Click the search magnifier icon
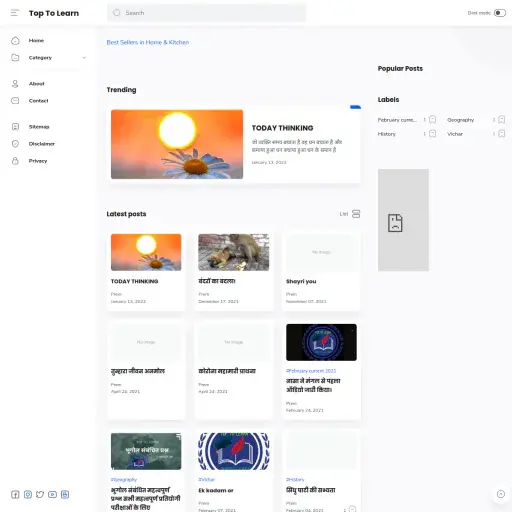Image resolution: width=512 pixels, height=512 pixels. (117, 13)
